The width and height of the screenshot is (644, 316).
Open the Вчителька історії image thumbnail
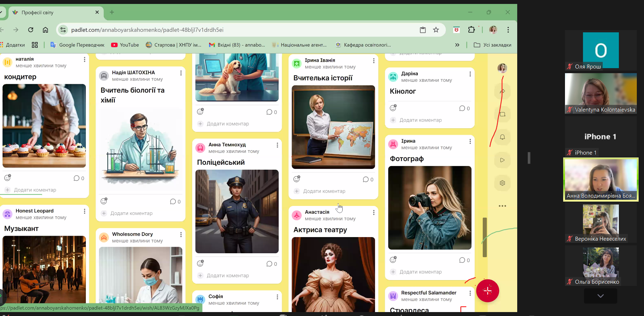click(333, 127)
